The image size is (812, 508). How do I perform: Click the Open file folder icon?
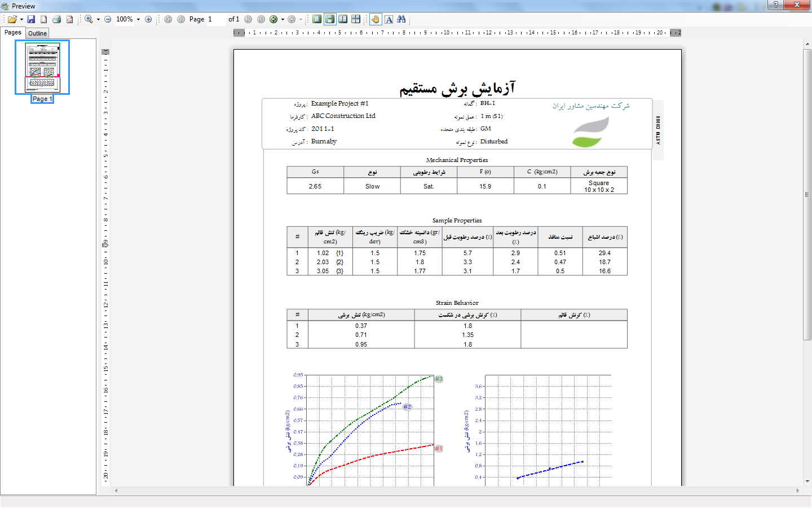[x=12, y=19]
